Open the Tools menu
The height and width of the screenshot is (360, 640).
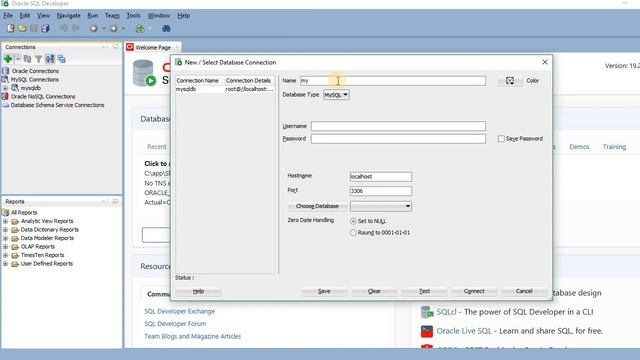[x=133, y=16]
